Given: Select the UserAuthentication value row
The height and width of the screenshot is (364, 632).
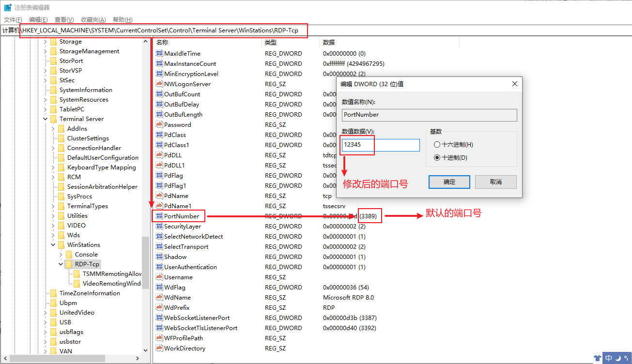Looking at the screenshot, I should 306,267.
